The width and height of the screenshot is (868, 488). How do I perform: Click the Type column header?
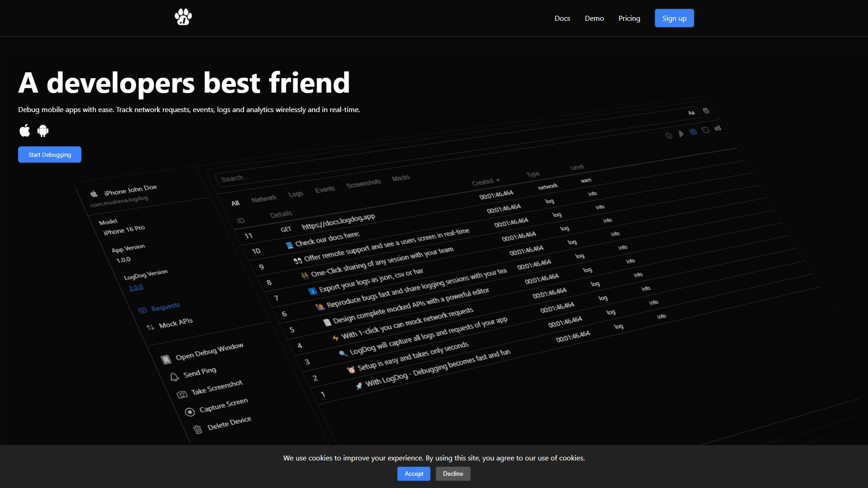533,174
